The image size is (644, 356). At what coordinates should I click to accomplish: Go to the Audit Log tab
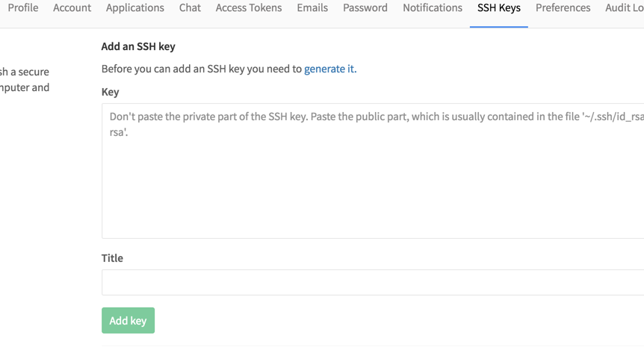[625, 7]
